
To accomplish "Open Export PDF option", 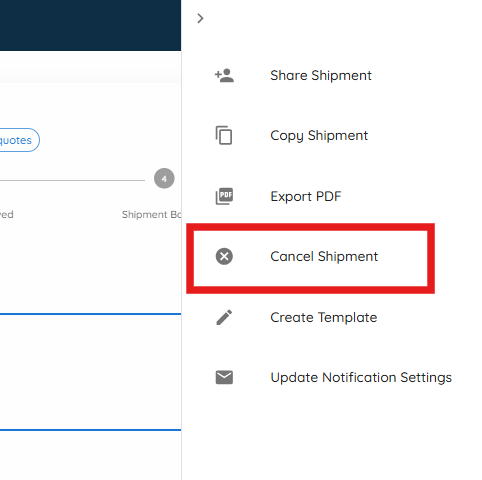I will tap(306, 196).
